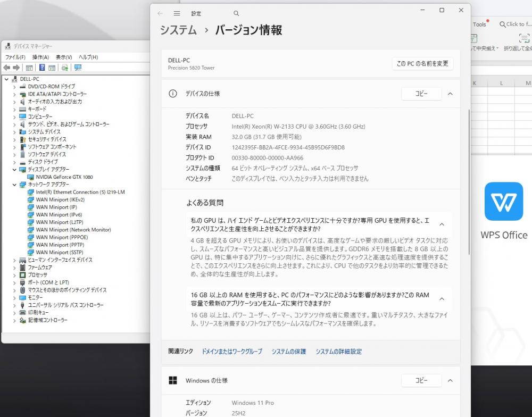Click the update driver toolbar icon
The image size is (532, 417).
[x=64, y=68]
